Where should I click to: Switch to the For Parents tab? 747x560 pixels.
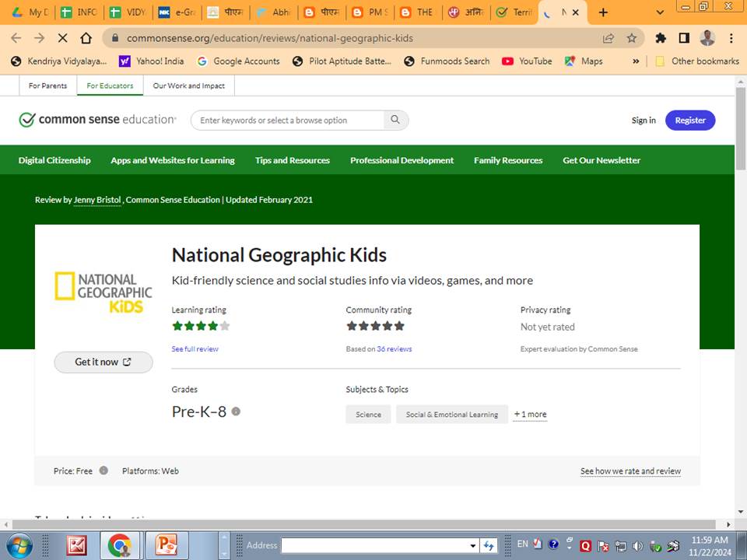47,86
